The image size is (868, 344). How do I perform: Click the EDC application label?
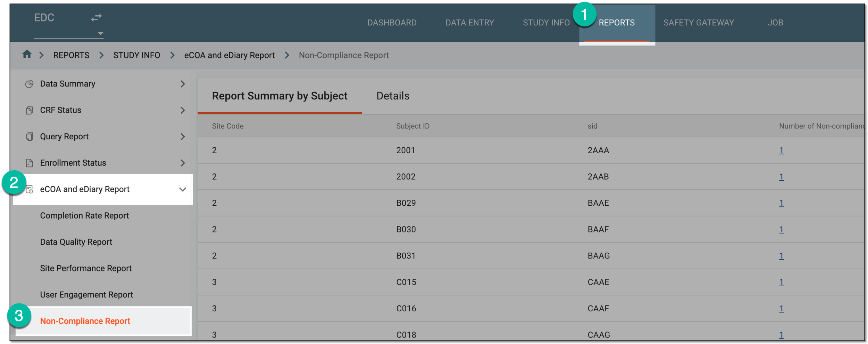(44, 18)
